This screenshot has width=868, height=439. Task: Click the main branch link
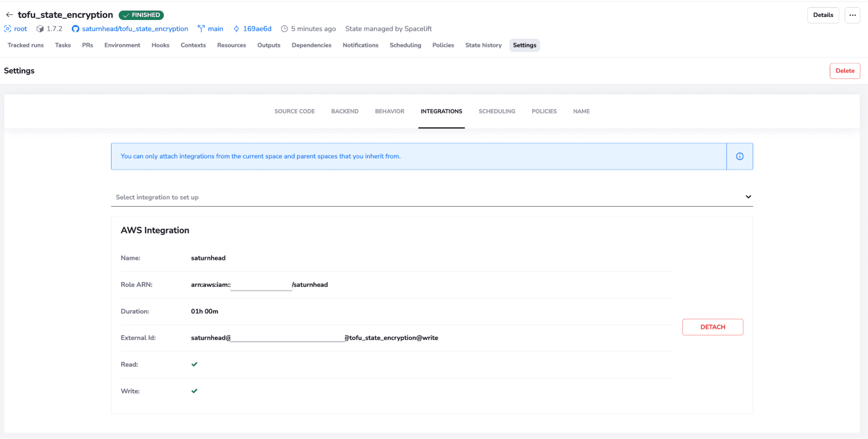(215, 29)
